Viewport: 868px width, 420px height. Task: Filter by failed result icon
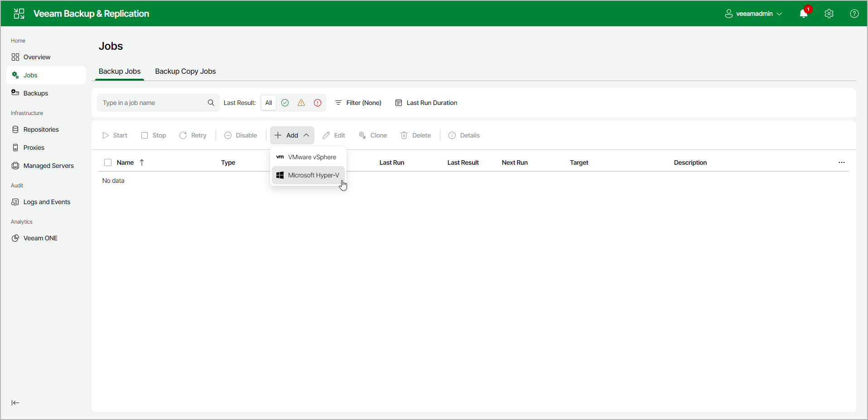point(318,103)
